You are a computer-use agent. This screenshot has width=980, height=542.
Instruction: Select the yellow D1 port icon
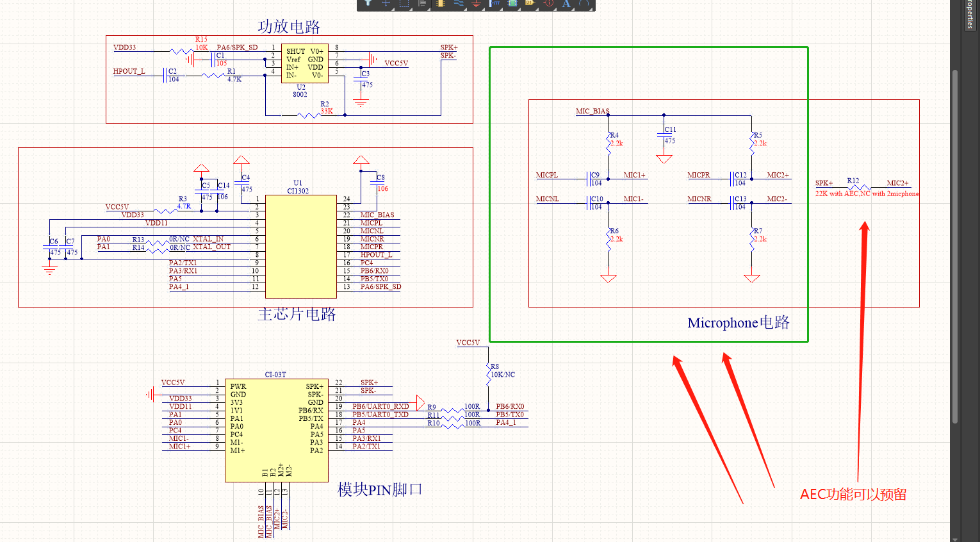click(530, 3)
